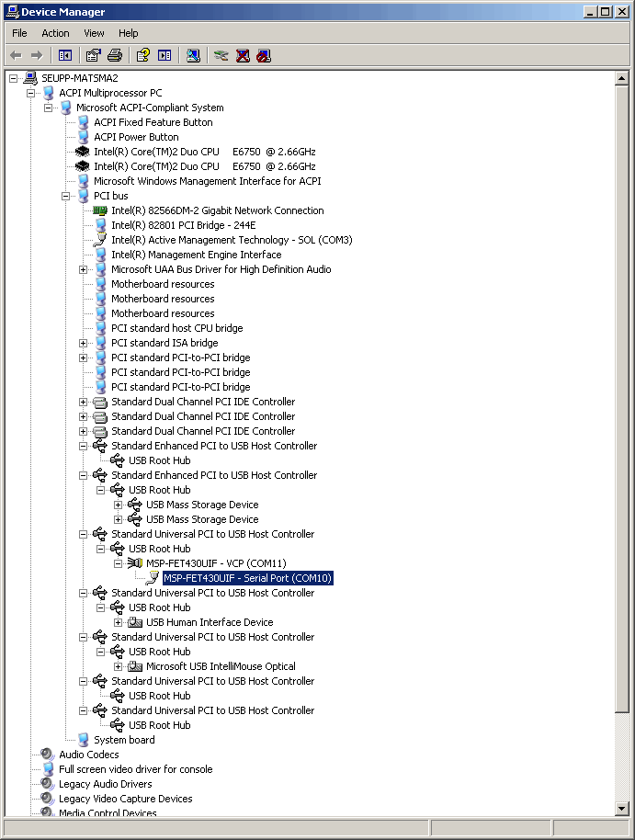635x840 pixels.
Task: Select MSP-FET430UIF - Serial Port (COM10)
Action: (247, 578)
